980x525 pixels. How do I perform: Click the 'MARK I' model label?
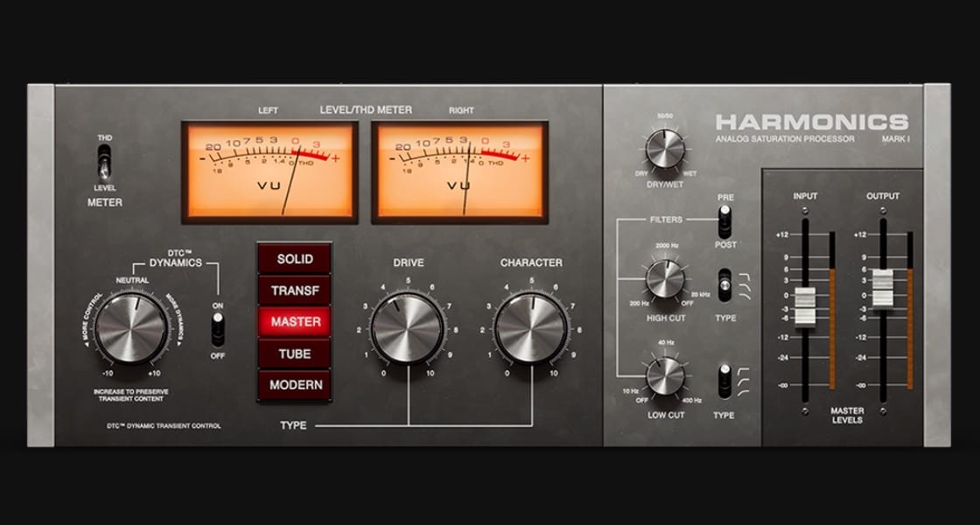point(896,139)
